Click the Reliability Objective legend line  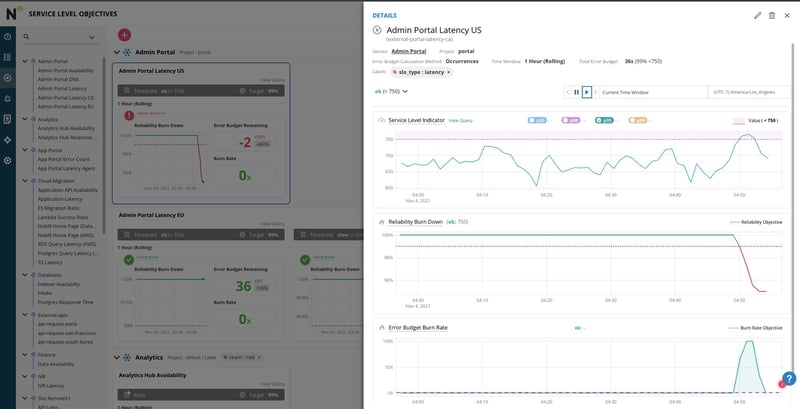[x=735, y=222]
